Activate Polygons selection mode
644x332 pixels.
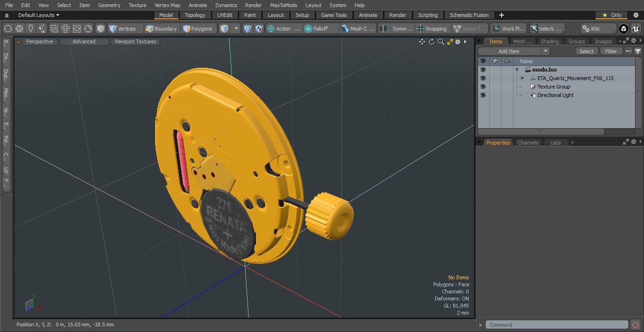click(x=198, y=29)
